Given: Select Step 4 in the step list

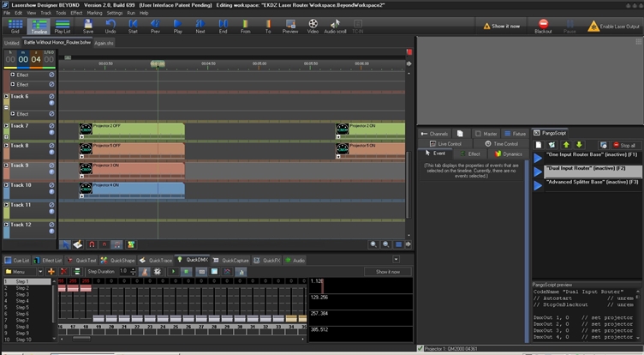Looking at the screenshot, I should (21, 301).
